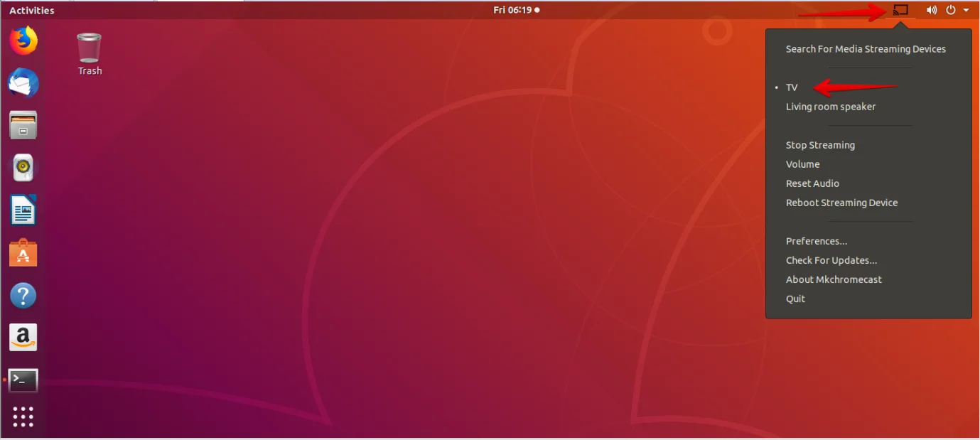Open the clock calendar showing Fri 06:19

[x=516, y=10]
